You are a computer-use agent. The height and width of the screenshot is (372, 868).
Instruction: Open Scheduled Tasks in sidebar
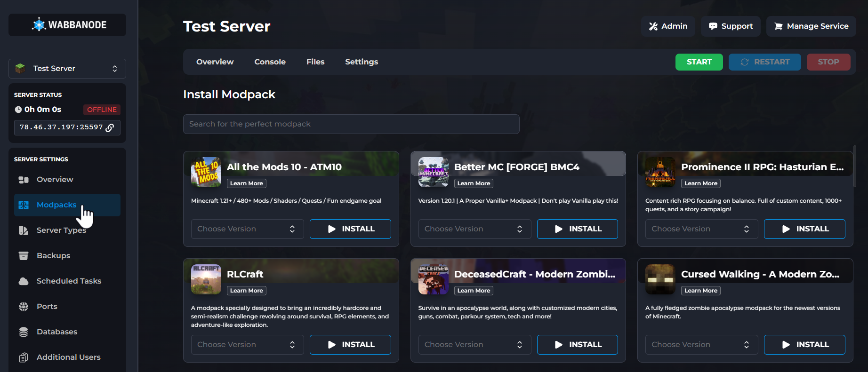69,281
